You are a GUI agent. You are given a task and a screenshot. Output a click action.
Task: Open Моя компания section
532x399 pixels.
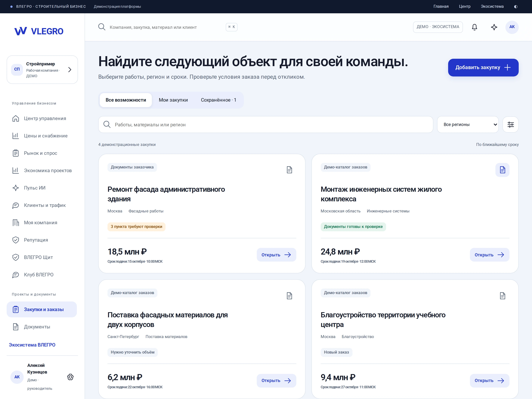pos(42,223)
